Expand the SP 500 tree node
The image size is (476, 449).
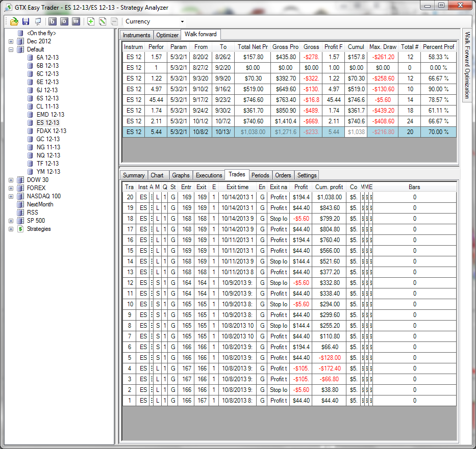[x=11, y=221]
